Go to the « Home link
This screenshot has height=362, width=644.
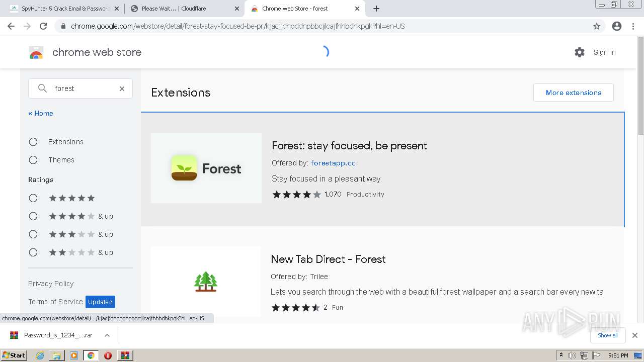41,113
